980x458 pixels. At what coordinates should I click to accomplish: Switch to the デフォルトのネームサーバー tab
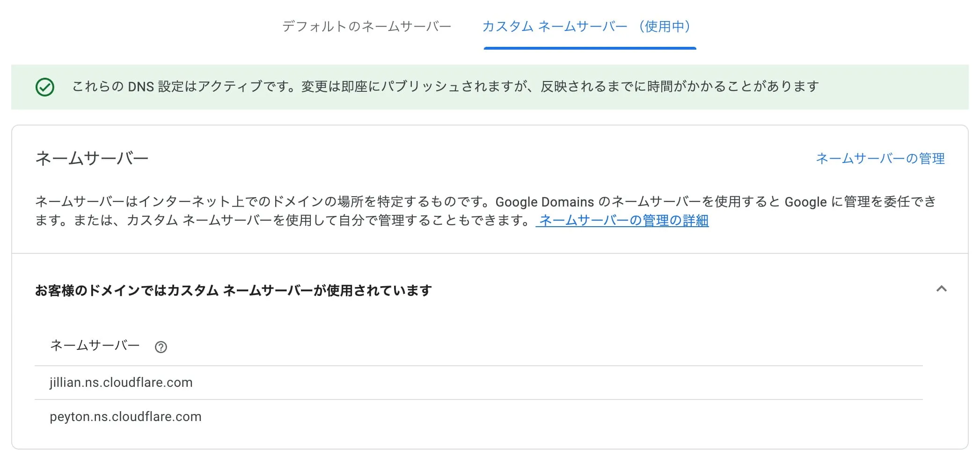click(366, 26)
